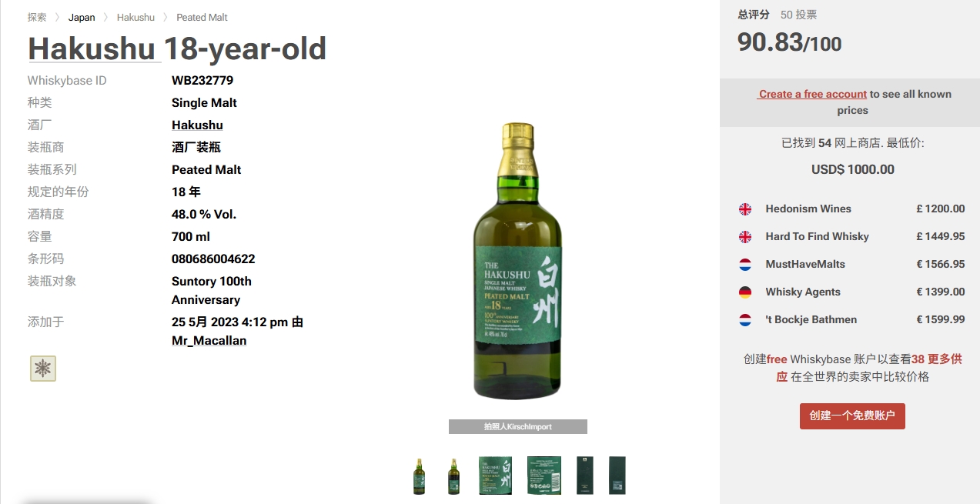View the front label close-up thumbnail

[495, 476]
